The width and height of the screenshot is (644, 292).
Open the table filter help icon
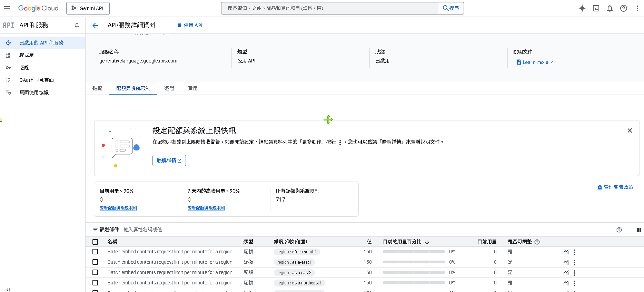(619, 230)
